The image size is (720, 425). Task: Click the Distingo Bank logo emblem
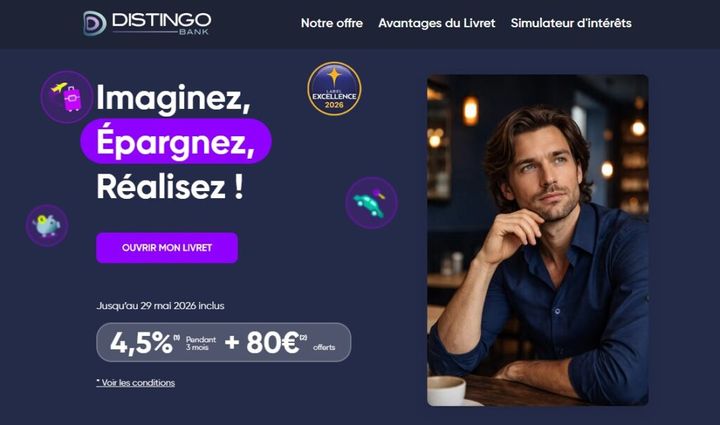[94, 23]
